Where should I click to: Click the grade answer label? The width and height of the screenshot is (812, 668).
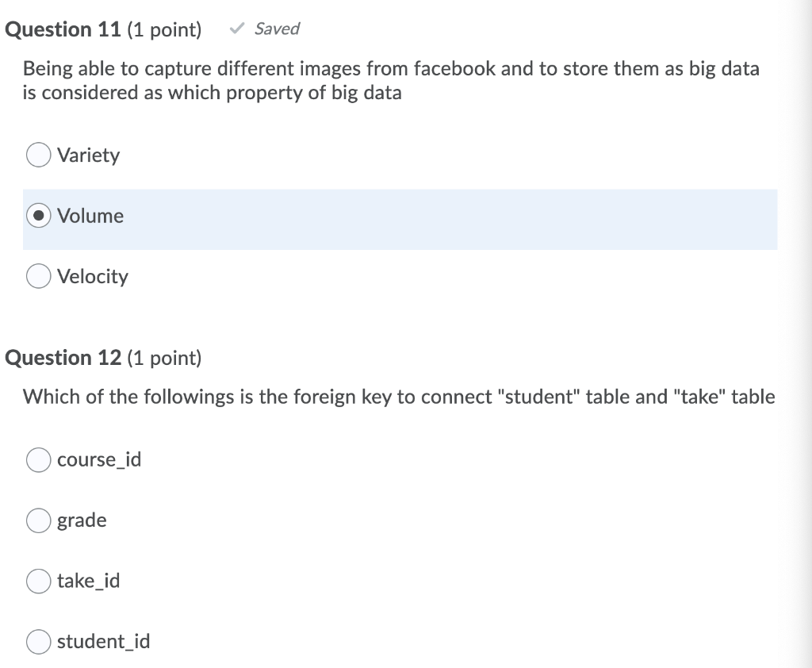click(82, 520)
